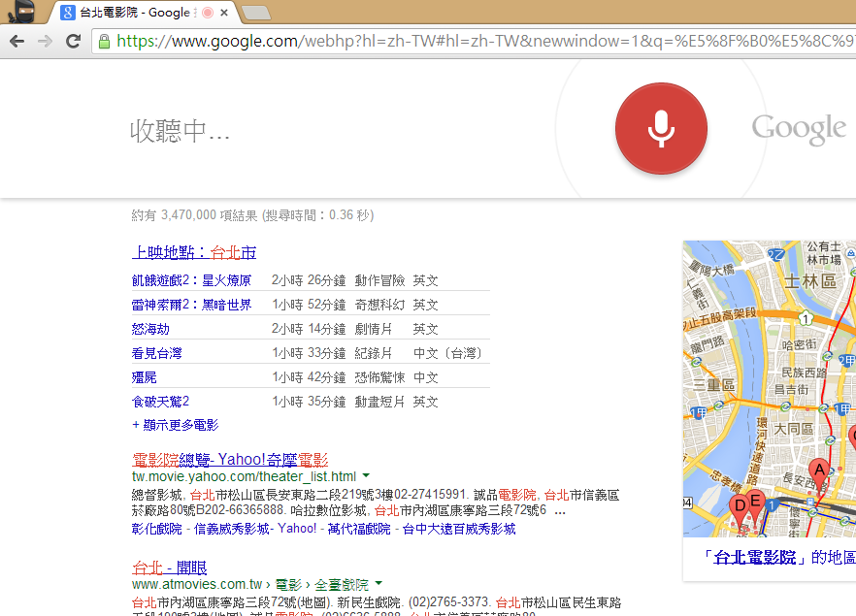The width and height of the screenshot is (856, 616).
Task: Select the 台北電影院 - Google tab
Action: click(x=142, y=13)
